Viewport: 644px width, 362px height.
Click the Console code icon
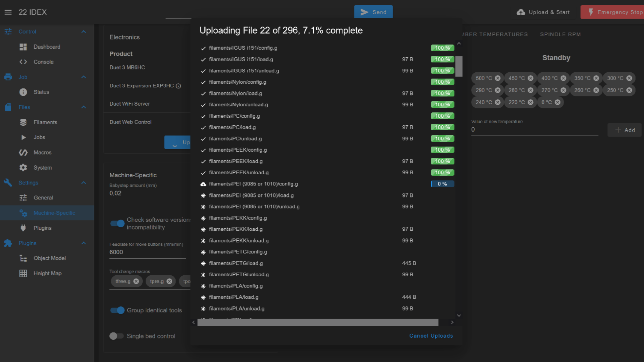23,62
